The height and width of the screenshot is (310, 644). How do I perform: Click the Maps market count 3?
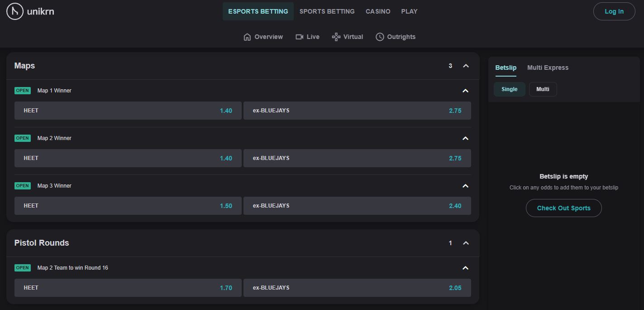coord(450,66)
